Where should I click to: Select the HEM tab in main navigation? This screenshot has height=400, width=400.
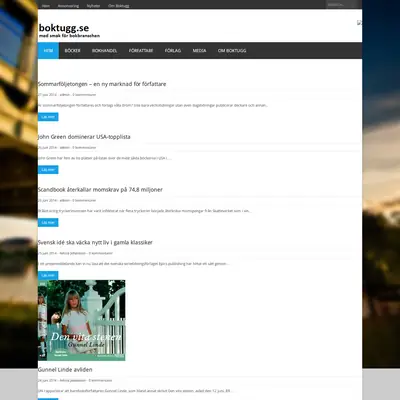click(48, 51)
